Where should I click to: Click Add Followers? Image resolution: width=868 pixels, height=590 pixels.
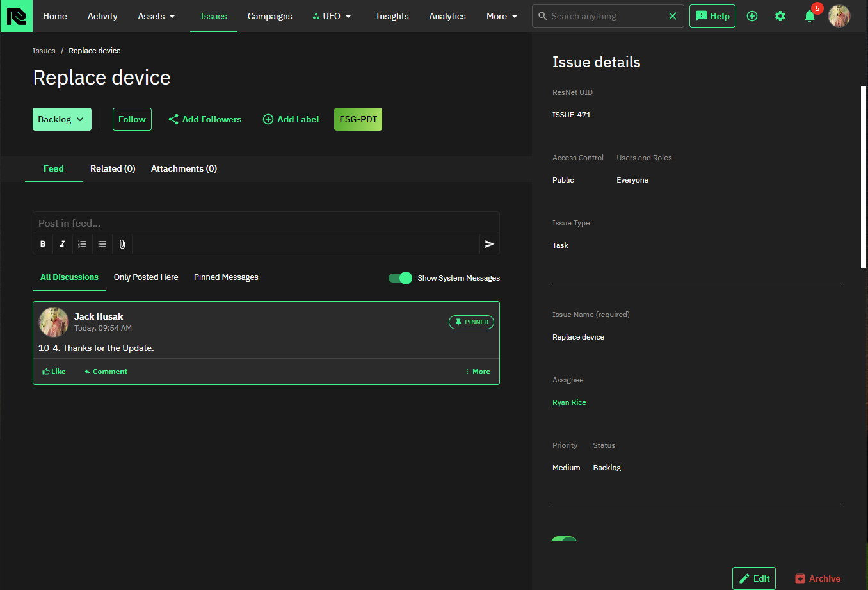pyautogui.click(x=205, y=119)
